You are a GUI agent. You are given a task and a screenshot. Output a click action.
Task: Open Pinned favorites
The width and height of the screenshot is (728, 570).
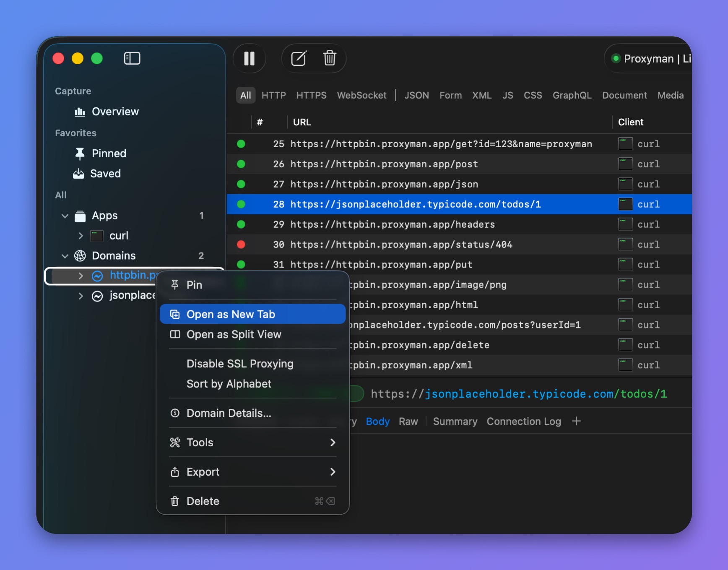pyautogui.click(x=101, y=154)
